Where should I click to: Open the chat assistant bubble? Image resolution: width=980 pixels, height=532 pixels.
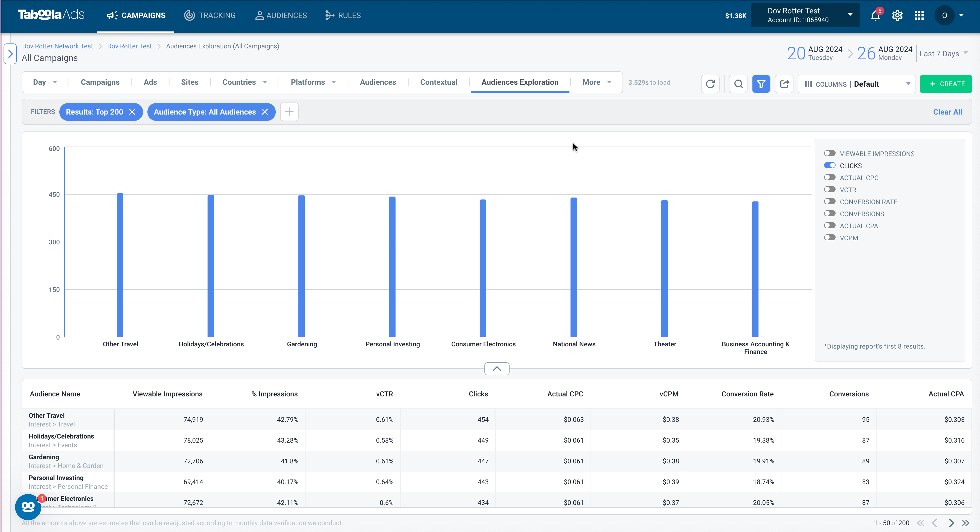pos(28,507)
